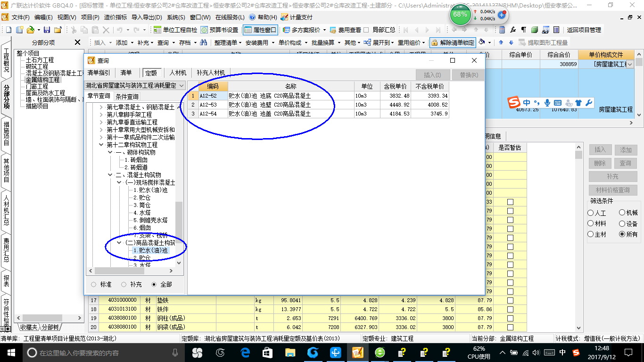Select 材料 filter radio button
Screen dimensions: 644x362
pyautogui.click(x=591, y=223)
